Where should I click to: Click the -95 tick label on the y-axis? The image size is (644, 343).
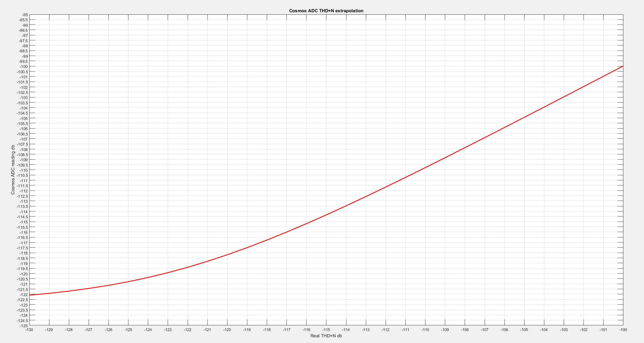pyautogui.click(x=25, y=15)
